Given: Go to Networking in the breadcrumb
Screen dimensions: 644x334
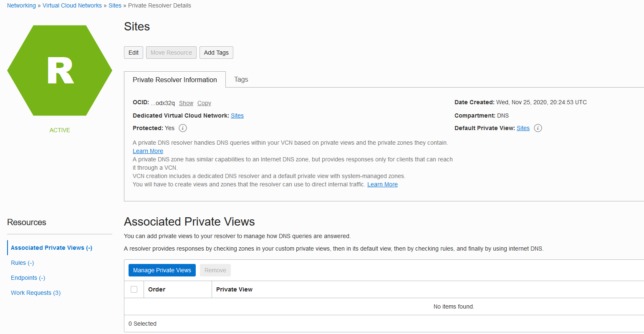Looking at the screenshot, I should click(x=21, y=5).
